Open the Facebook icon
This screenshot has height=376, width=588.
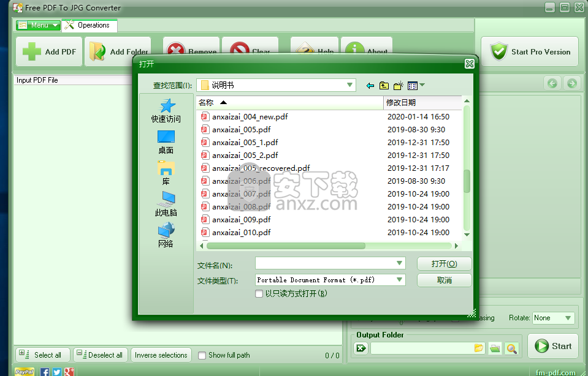point(45,372)
